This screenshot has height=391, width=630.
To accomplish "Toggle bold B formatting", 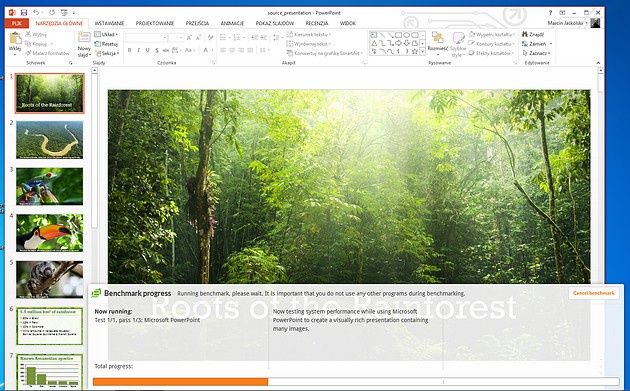I will (129, 50).
